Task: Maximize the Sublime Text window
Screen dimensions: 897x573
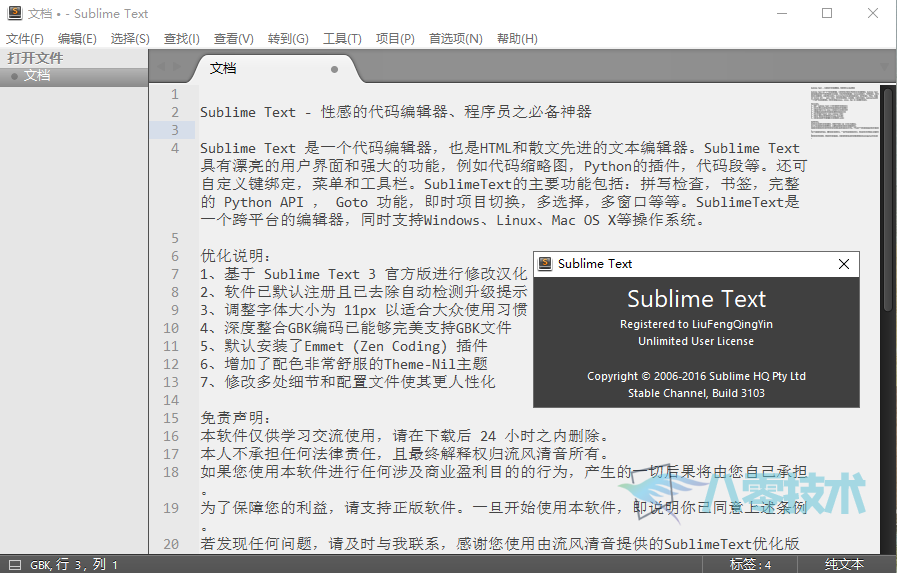Action: [827, 13]
